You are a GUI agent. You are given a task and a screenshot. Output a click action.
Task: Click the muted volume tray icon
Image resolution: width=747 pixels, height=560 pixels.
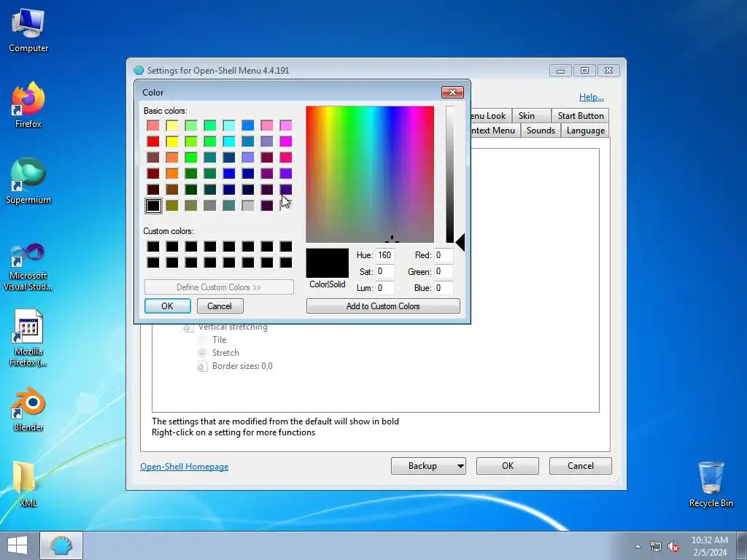[673, 546]
